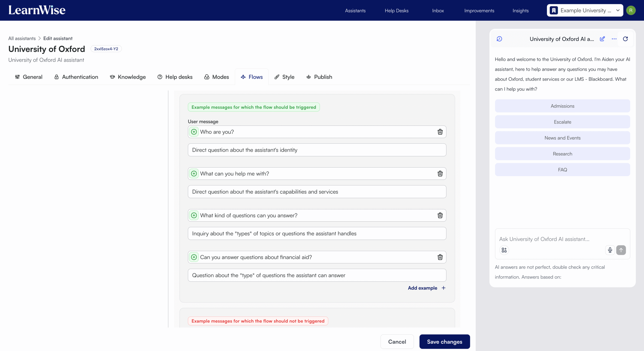Click the edit pencil icon in chat header
644x351 pixels.
602,39
